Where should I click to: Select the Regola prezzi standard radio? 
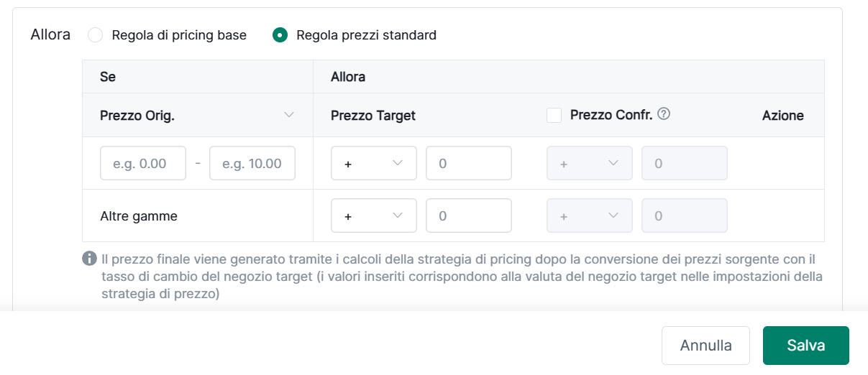(x=280, y=34)
